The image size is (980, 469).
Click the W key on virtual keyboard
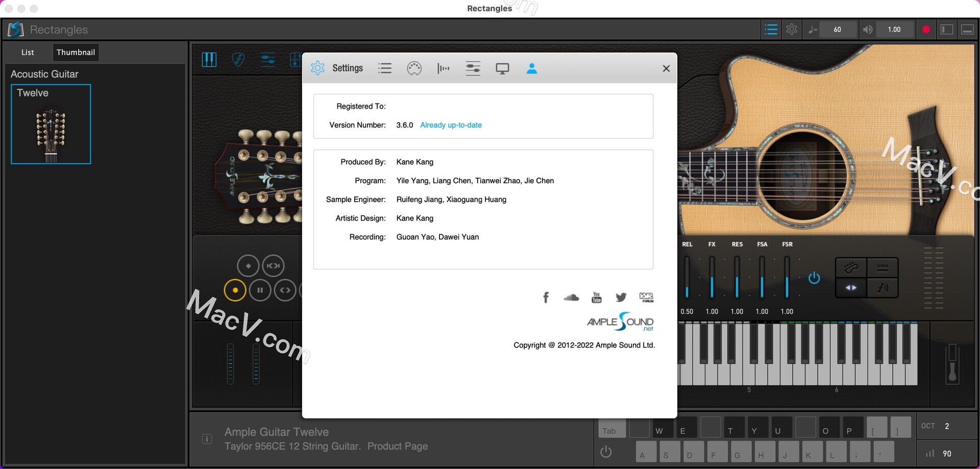coord(662,427)
